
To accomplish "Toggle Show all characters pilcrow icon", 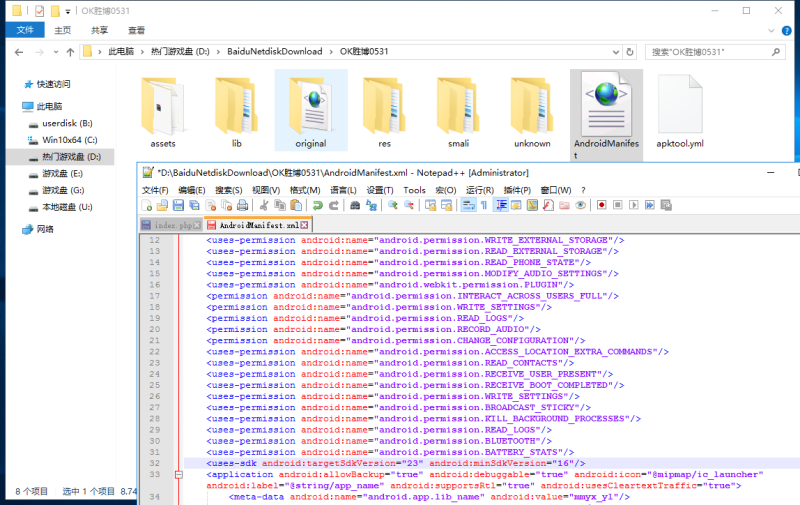I will 484,205.
